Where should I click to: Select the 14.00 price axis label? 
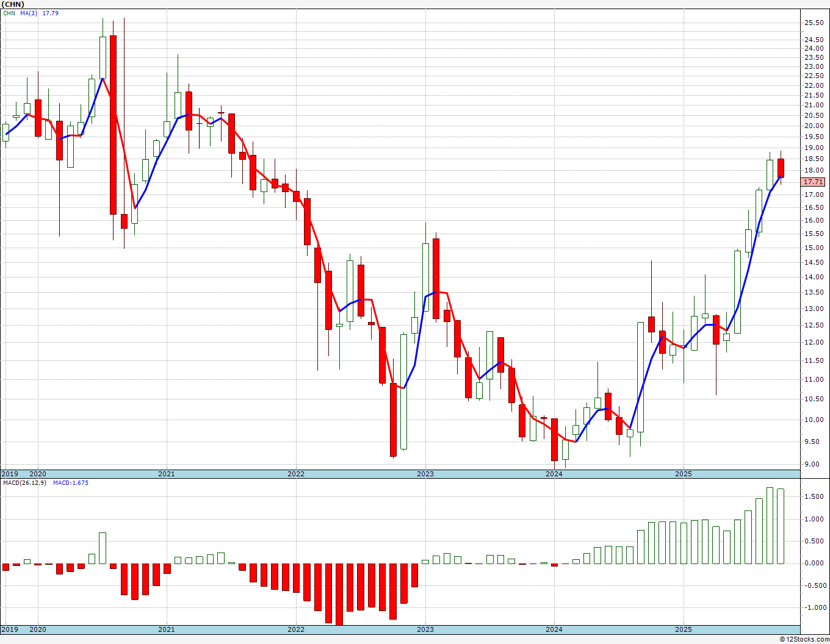813,277
